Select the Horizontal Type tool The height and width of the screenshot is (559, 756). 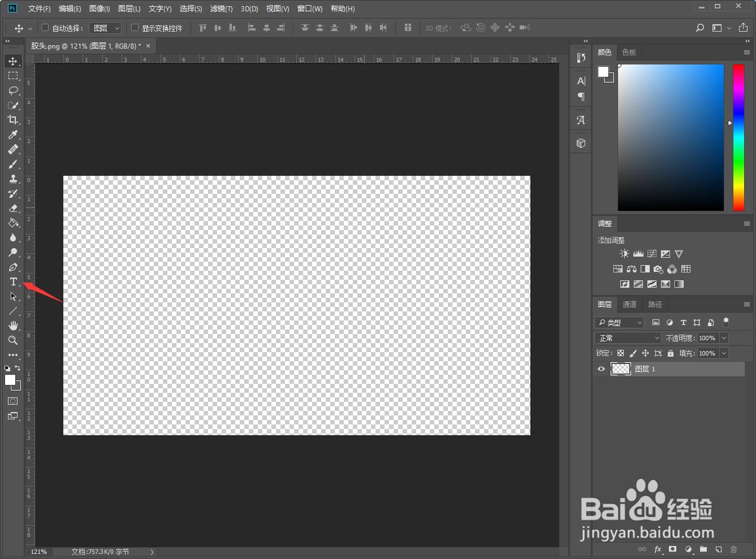click(x=13, y=281)
